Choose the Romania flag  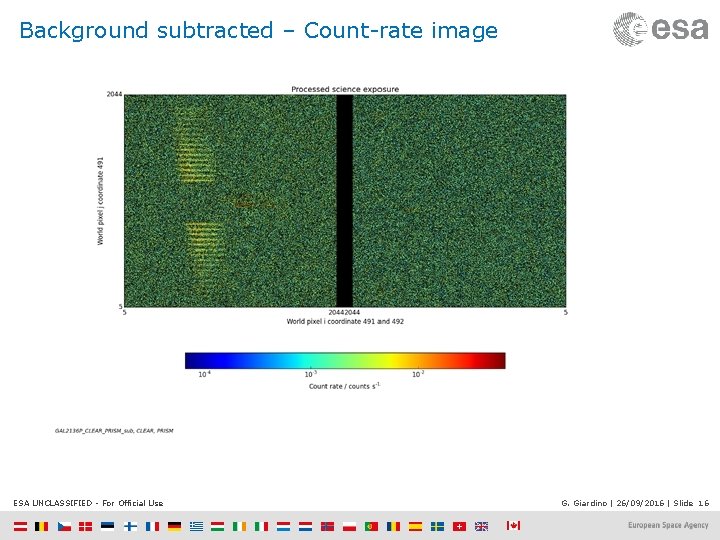coord(394,526)
